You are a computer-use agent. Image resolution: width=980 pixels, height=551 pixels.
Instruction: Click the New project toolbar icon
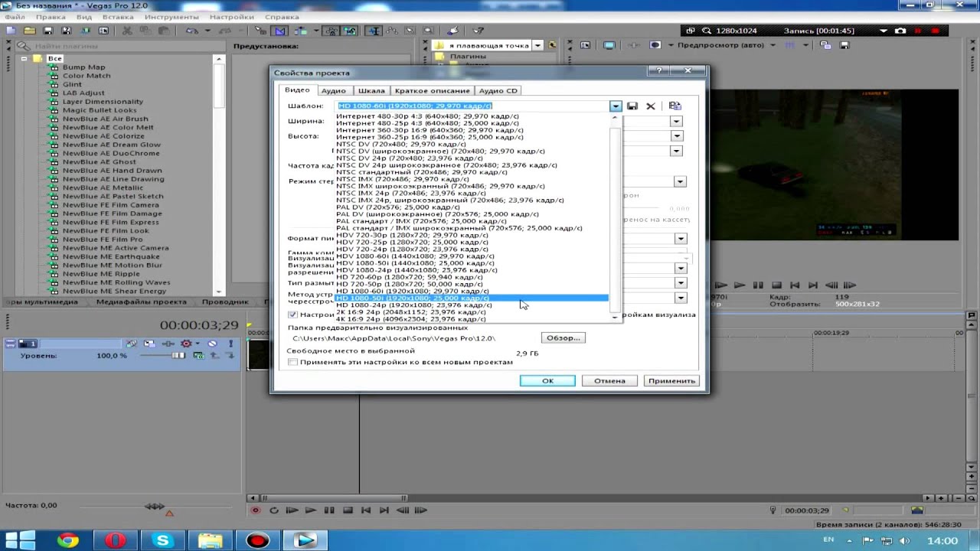[x=11, y=31]
